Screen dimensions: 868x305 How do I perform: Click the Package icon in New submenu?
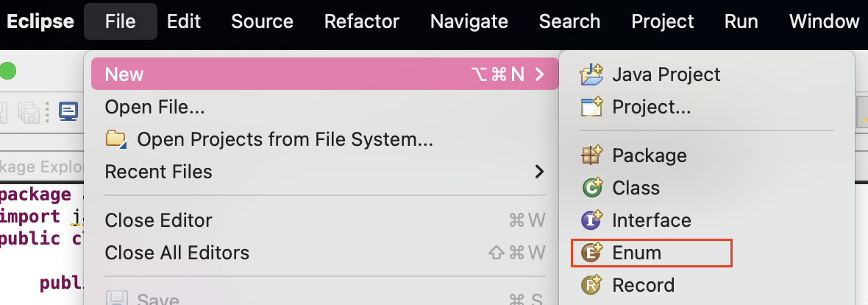click(591, 155)
